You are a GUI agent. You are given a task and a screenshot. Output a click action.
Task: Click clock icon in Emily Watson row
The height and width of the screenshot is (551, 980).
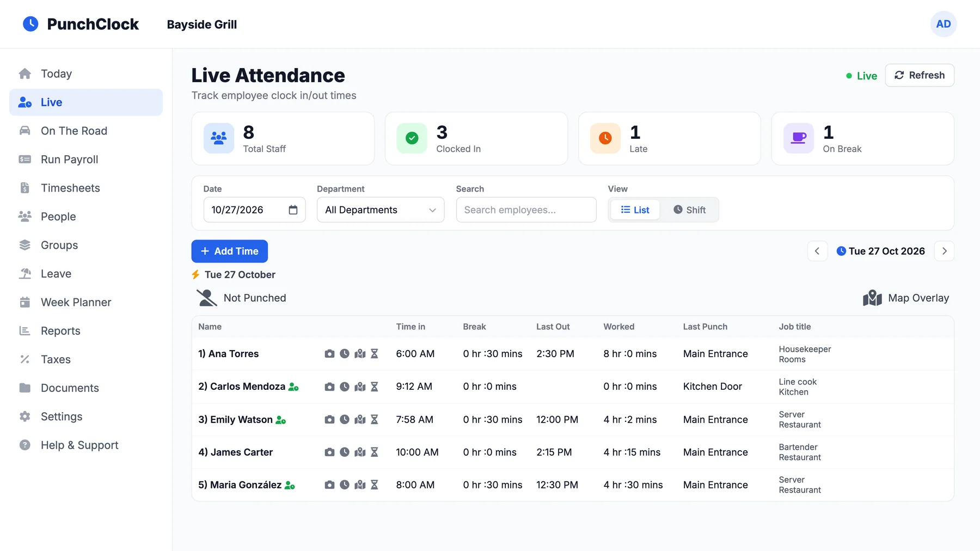click(x=345, y=420)
